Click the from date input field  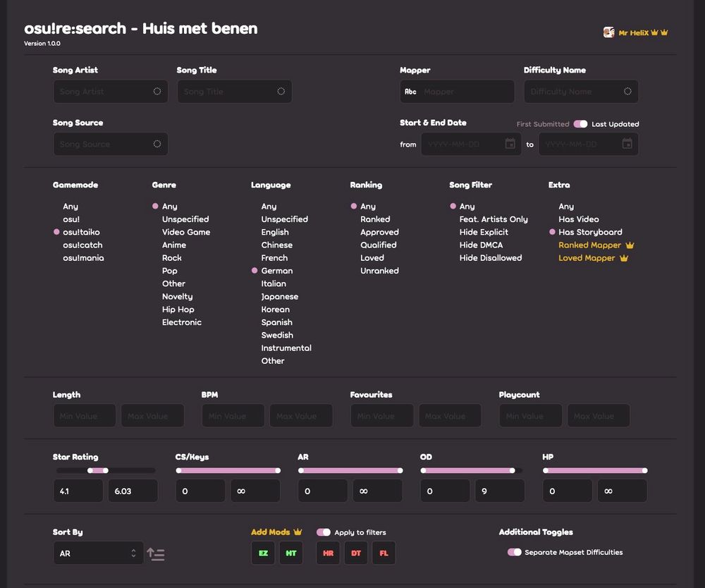[471, 144]
